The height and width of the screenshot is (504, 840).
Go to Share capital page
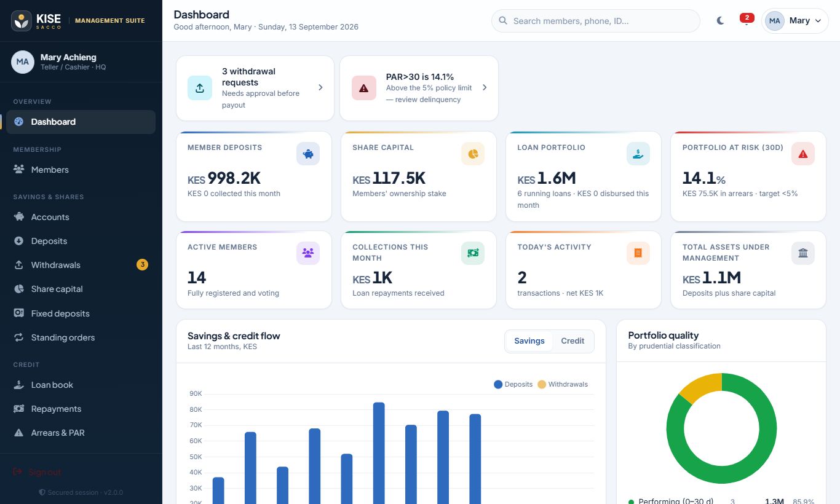pos(81,289)
